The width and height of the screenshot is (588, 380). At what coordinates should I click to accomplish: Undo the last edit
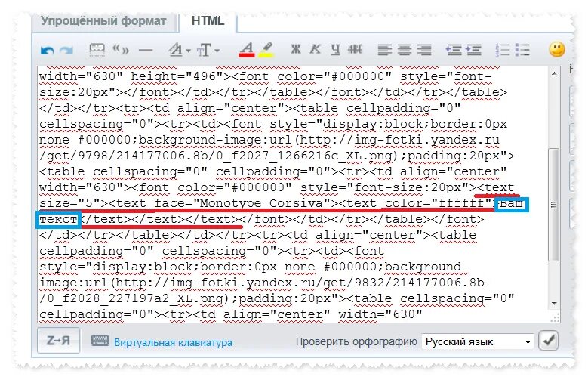[48, 51]
